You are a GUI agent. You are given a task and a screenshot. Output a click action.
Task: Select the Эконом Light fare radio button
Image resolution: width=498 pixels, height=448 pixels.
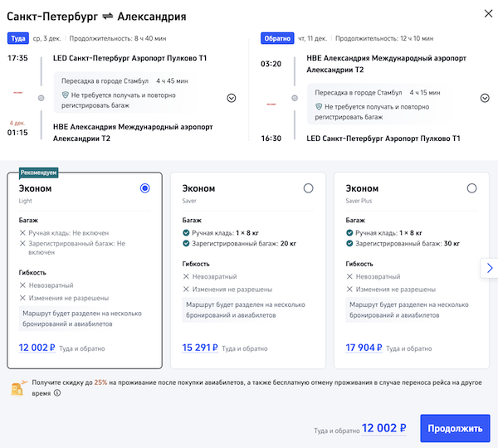click(x=145, y=188)
